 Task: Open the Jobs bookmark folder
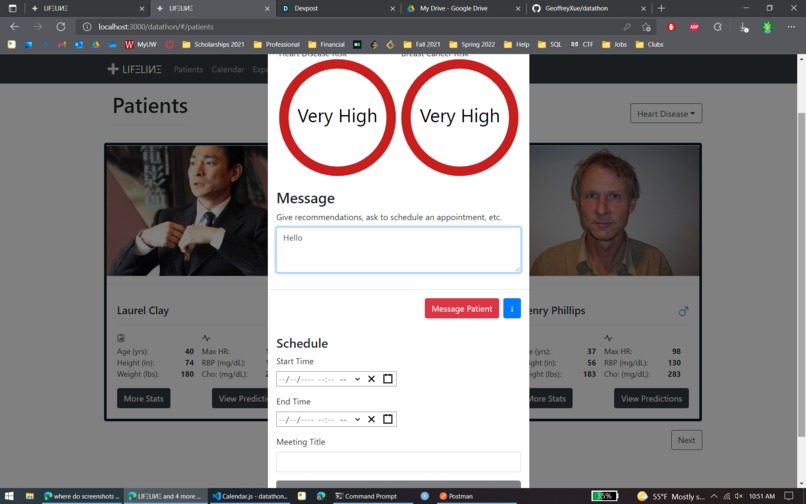tap(615, 44)
